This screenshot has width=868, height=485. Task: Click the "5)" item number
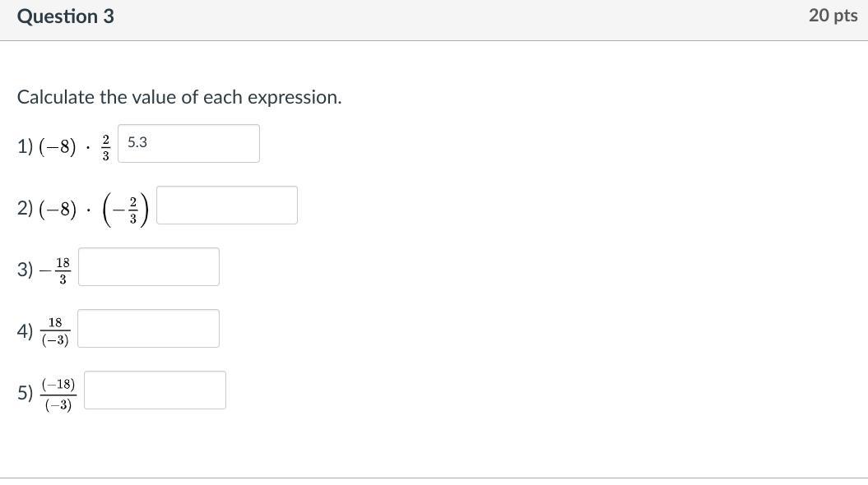[x=25, y=393]
